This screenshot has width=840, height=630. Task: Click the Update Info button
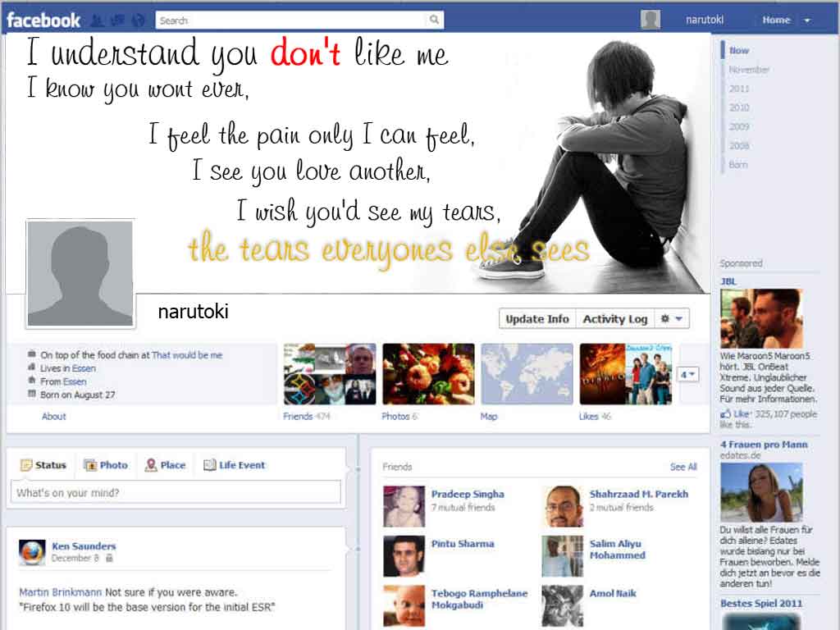(x=537, y=319)
